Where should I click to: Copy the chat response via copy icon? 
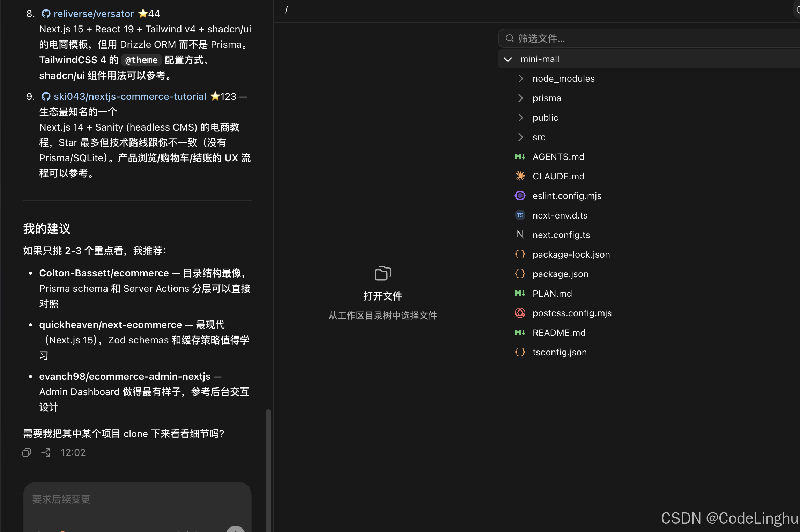(x=27, y=452)
